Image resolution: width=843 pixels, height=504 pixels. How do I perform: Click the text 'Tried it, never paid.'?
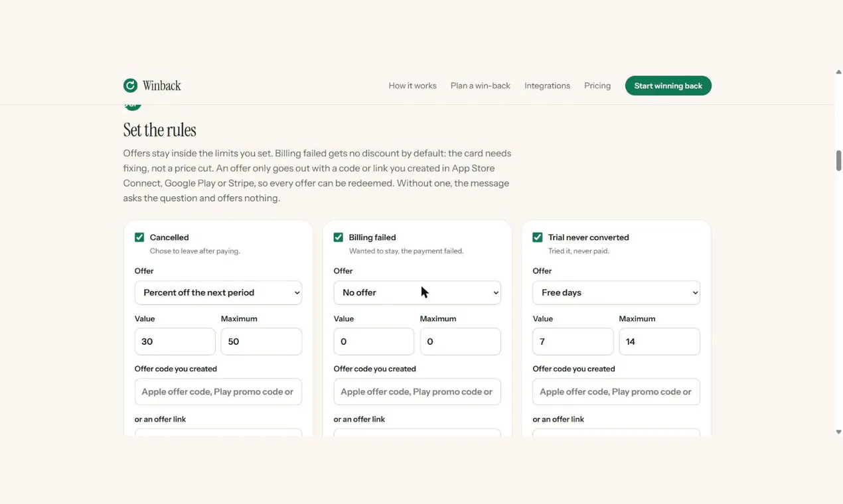[579, 251]
